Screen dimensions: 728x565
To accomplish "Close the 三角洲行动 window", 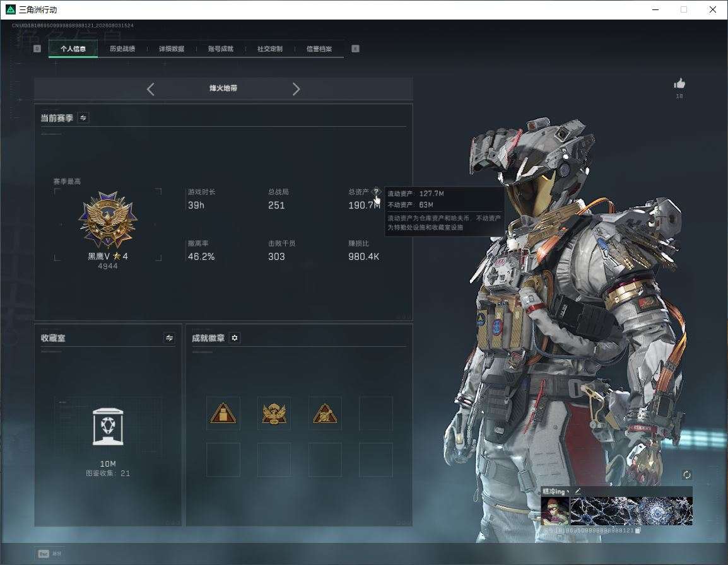I will click(x=713, y=9).
